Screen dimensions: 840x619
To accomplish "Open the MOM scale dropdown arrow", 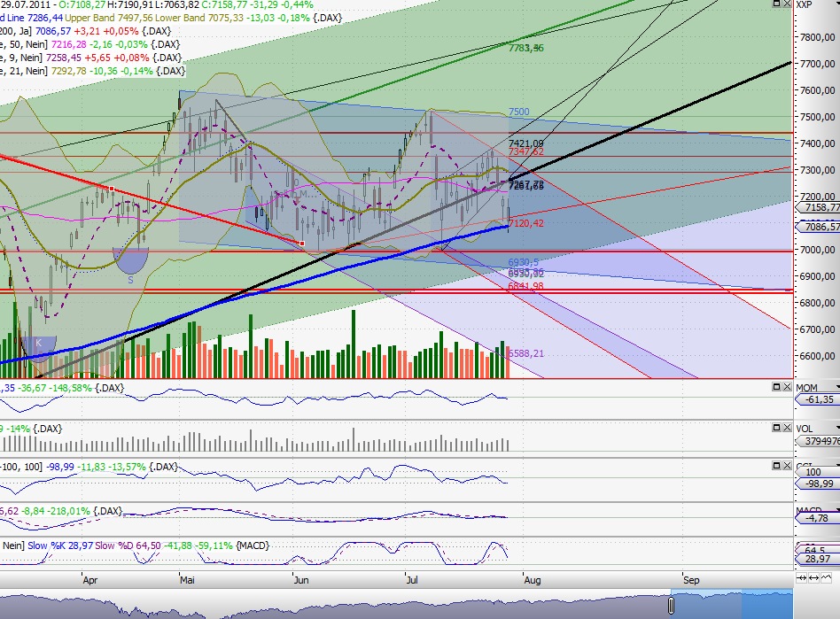I will 837,387.
